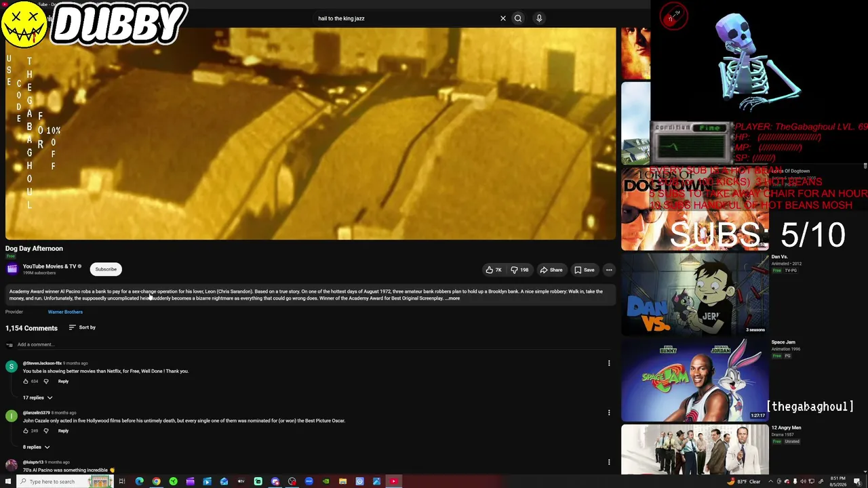Open the Warner Brothers provider link

65,312
